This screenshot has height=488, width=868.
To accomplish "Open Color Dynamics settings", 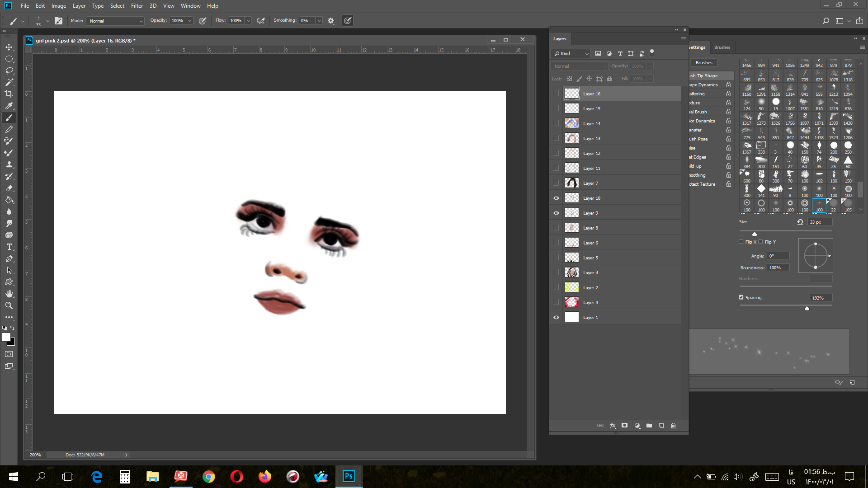I will tap(703, 121).
